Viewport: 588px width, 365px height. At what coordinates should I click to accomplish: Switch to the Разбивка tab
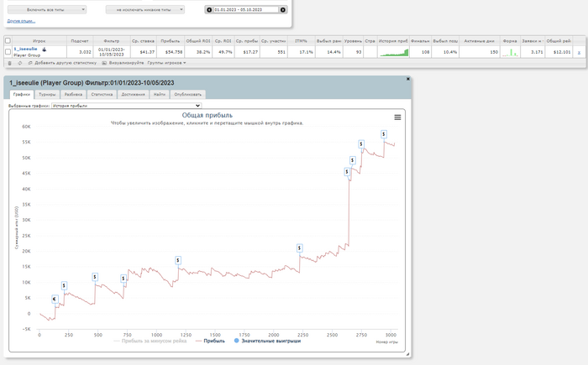pyautogui.click(x=73, y=95)
